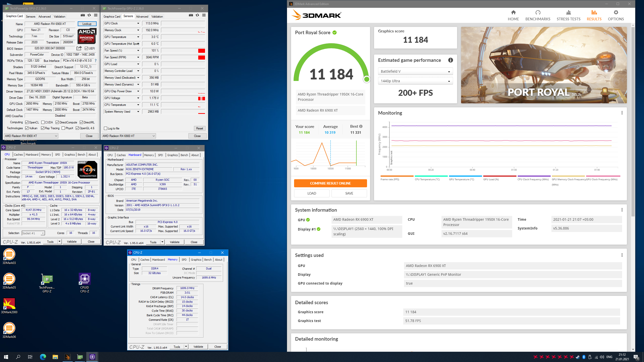
Task: Open Caches tab in CPU-Z CPU window
Action: [18, 155]
